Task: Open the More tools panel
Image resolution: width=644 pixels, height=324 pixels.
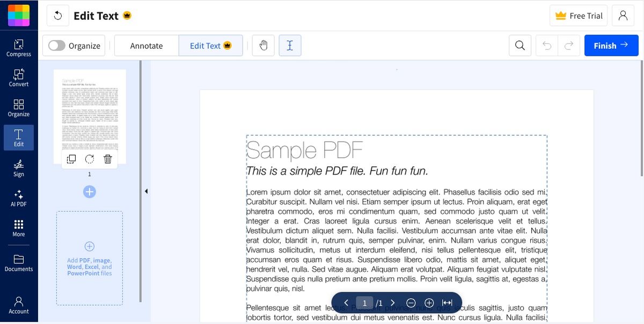Action: (19, 228)
